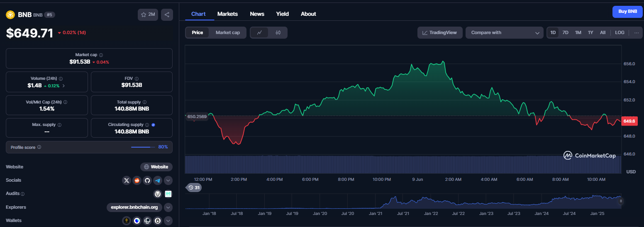
Task: Open the GitHub social link
Action: click(147, 180)
